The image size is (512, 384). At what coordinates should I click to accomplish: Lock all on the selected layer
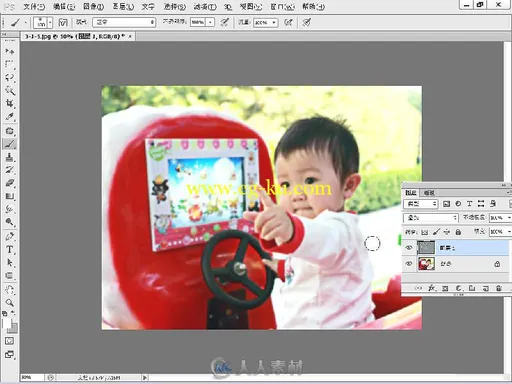[x=458, y=232]
